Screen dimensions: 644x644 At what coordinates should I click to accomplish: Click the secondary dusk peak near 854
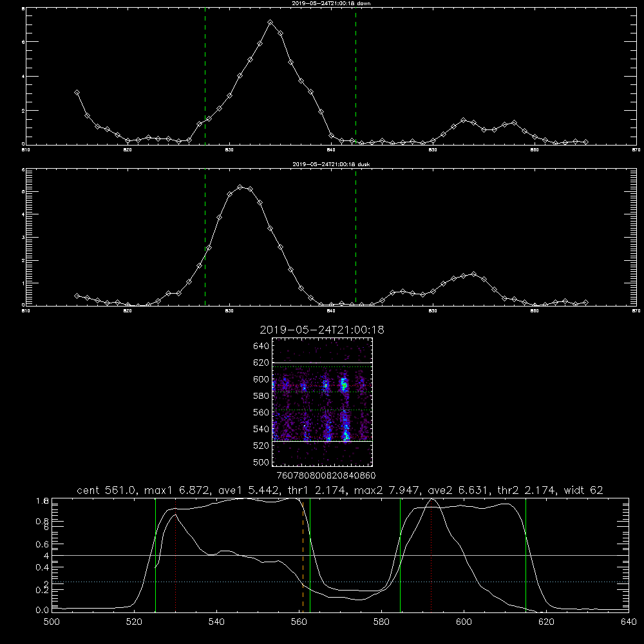click(x=473, y=274)
